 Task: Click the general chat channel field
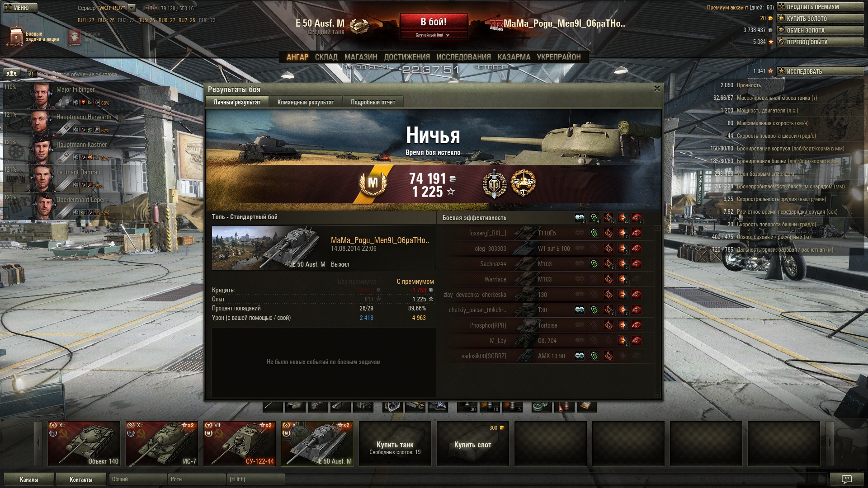pos(138,479)
